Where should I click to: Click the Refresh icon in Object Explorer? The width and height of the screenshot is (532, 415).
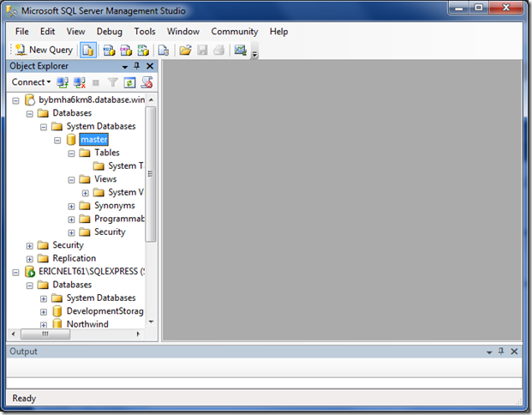click(x=129, y=82)
